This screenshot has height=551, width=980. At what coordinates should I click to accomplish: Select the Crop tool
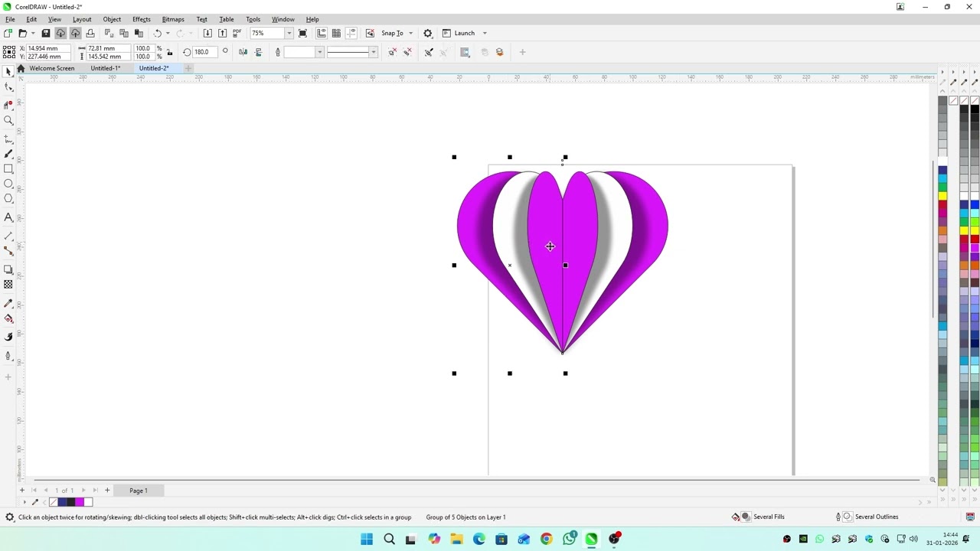point(8,104)
